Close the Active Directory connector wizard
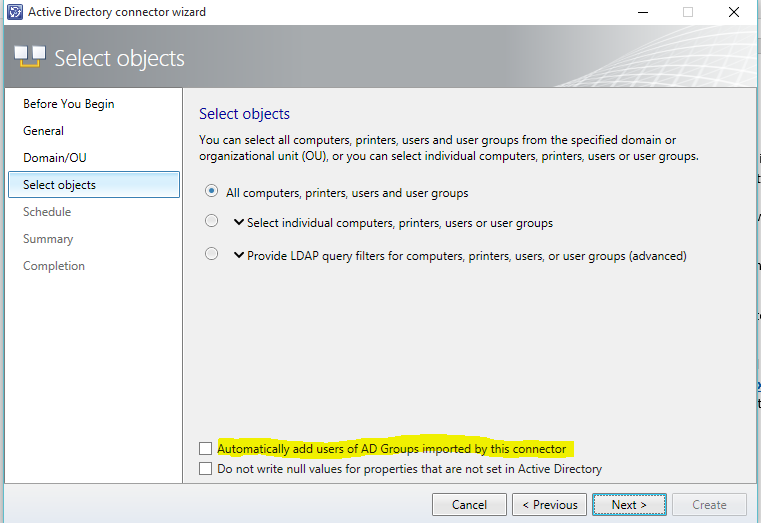Viewport: 761px width, 523px height. coord(734,12)
